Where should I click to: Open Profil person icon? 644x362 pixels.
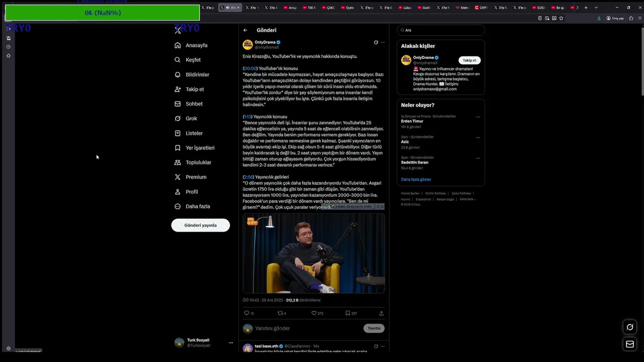pyautogui.click(x=178, y=192)
